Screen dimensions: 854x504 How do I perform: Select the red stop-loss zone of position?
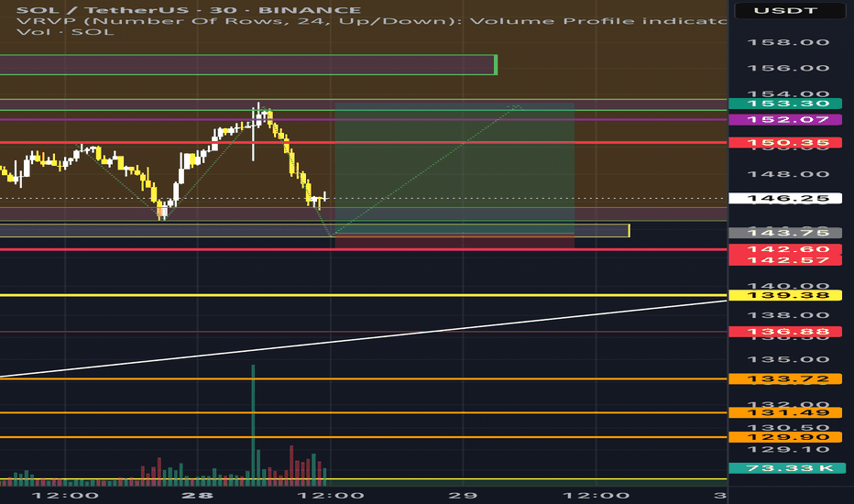point(454,241)
